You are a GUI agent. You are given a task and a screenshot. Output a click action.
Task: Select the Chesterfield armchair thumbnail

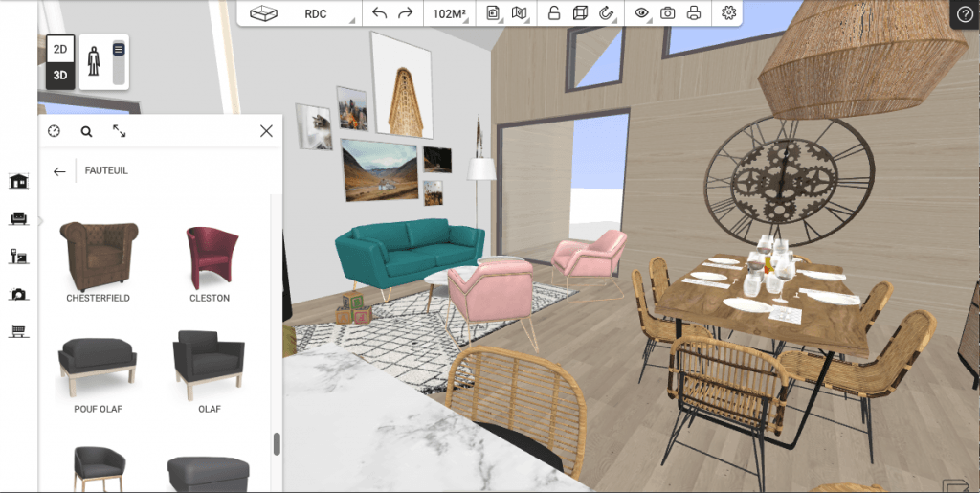click(99, 256)
